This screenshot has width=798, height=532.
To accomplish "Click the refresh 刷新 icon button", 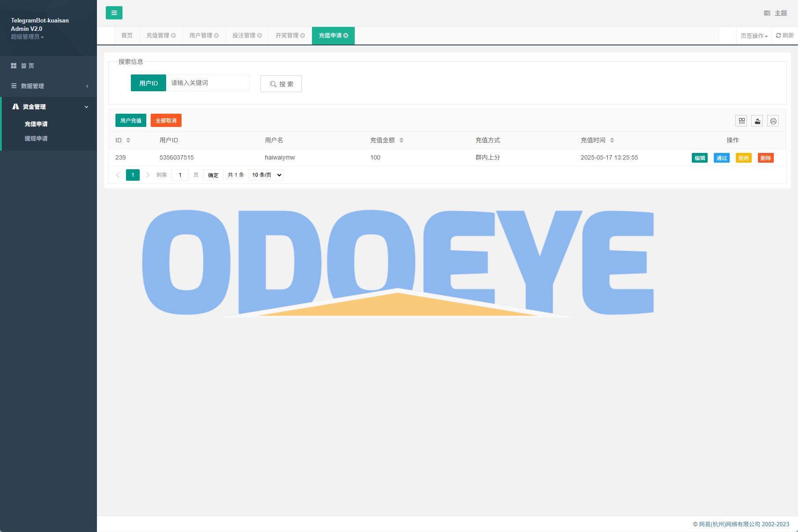I will coord(785,35).
